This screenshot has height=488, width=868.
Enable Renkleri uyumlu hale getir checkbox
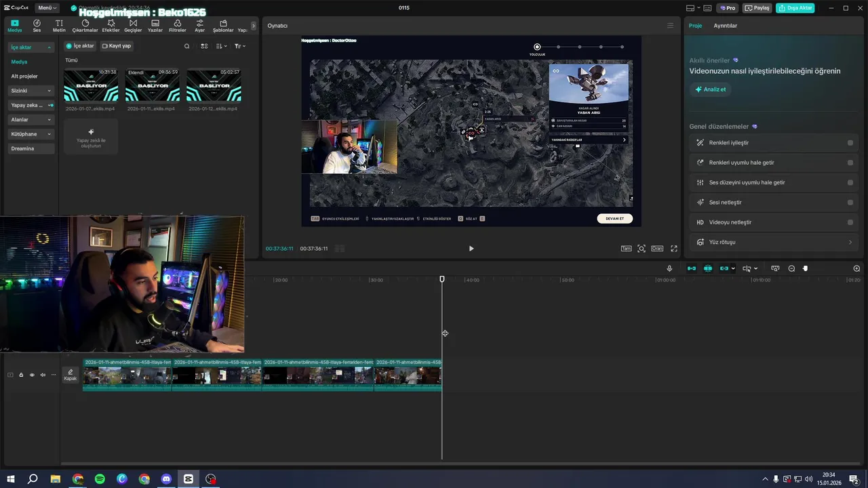pyautogui.click(x=850, y=163)
